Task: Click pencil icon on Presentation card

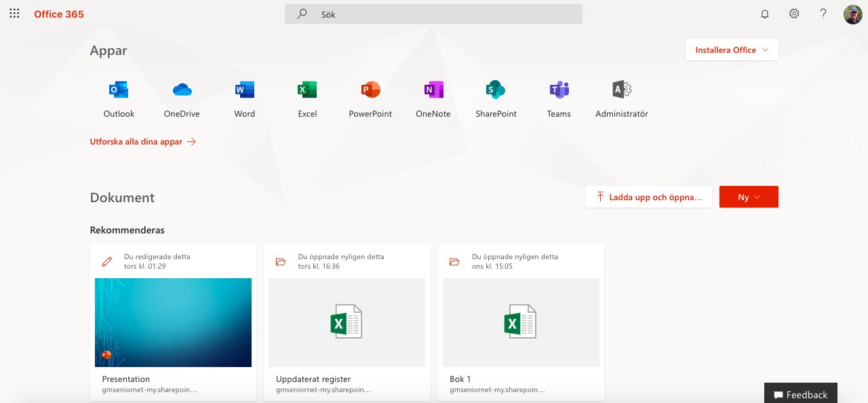Action: click(106, 261)
